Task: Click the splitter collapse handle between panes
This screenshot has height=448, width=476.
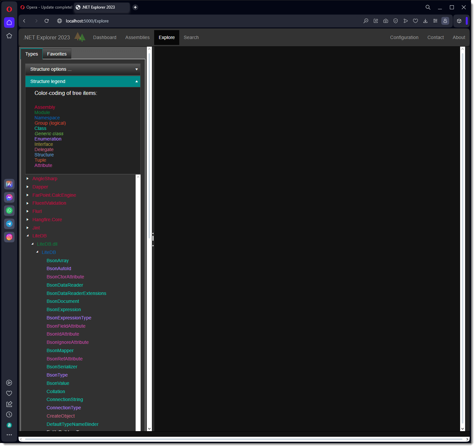Action: 153,234
